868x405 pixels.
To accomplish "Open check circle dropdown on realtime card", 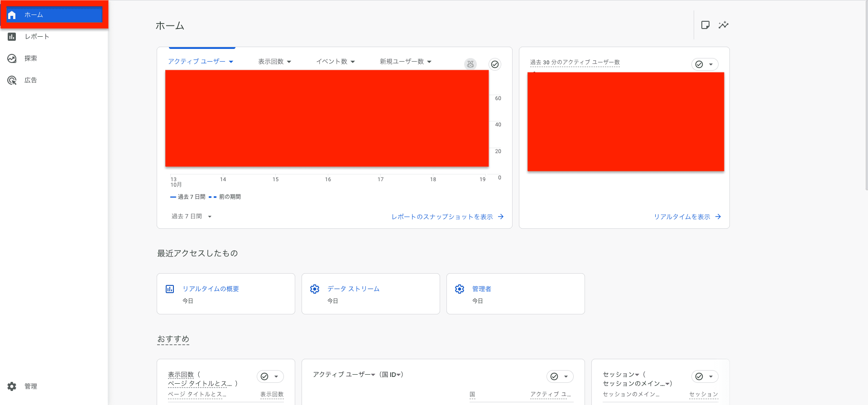I will [705, 64].
